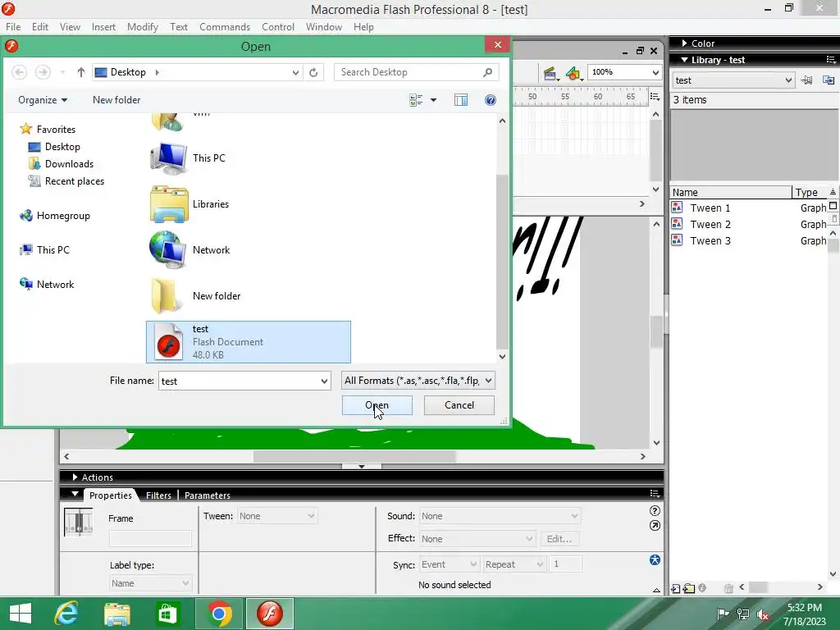Click New folder in dialog toolbar
This screenshot has width=840, height=630.
[116, 100]
